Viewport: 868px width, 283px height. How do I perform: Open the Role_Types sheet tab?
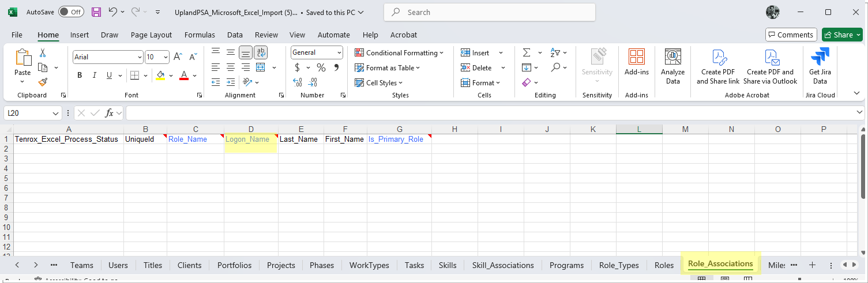(x=619, y=265)
